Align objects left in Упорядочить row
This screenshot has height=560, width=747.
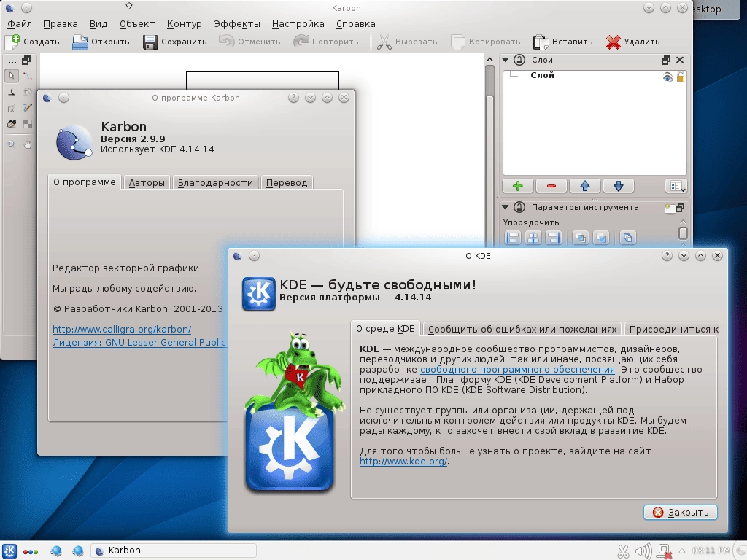[513, 238]
